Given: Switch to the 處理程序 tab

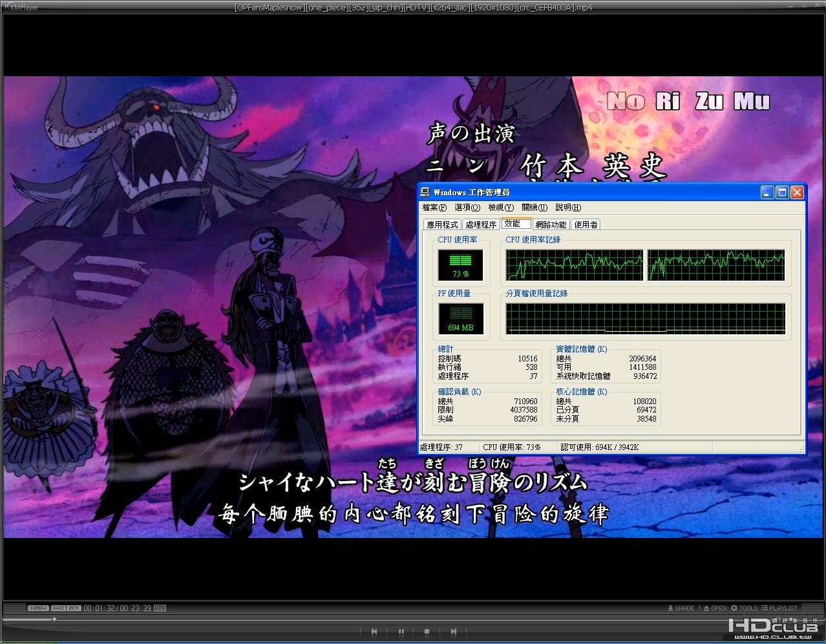Looking at the screenshot, I should click(x=481, y=224).
